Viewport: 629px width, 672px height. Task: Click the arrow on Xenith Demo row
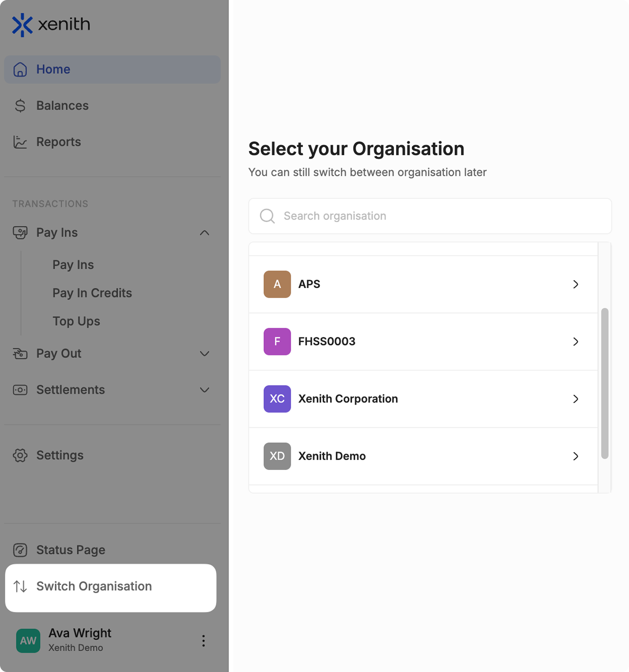(576, 456)
